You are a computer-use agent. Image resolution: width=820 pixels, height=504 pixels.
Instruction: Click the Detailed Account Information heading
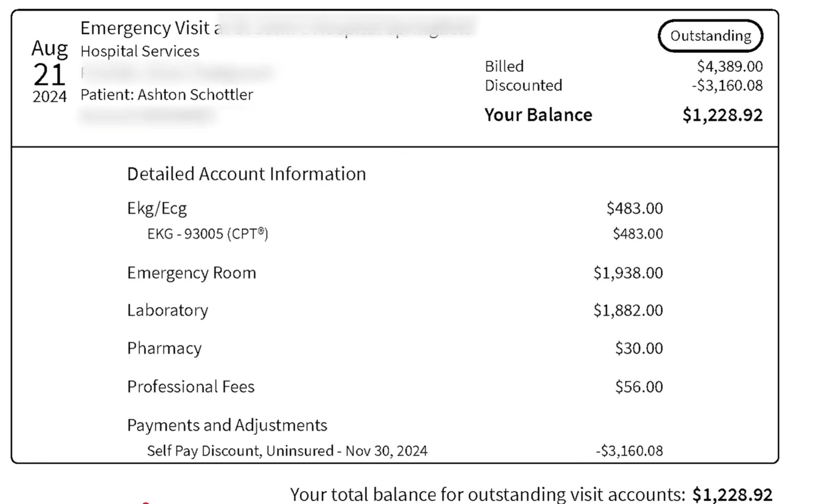click(x=247, y=174)
